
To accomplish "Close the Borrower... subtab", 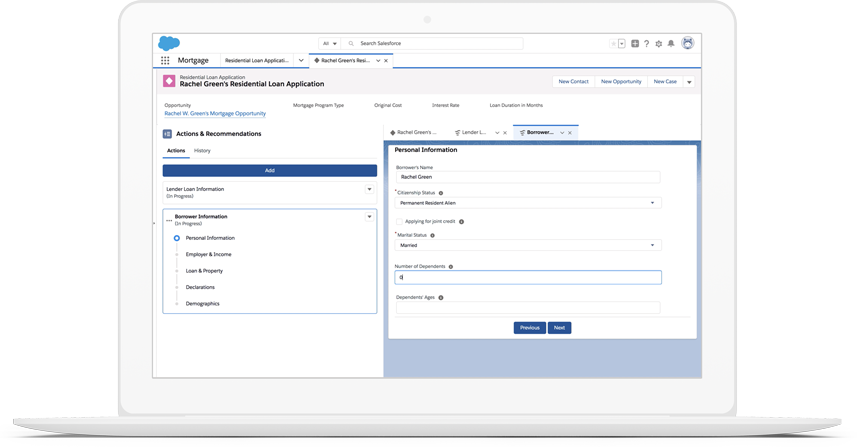I will click(x=570, y=133).
